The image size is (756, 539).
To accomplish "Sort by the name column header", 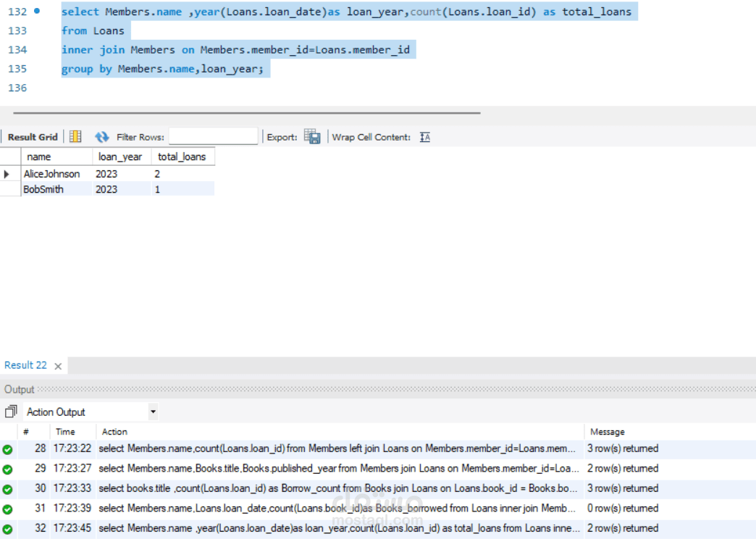I will click(x=56, y=156).
